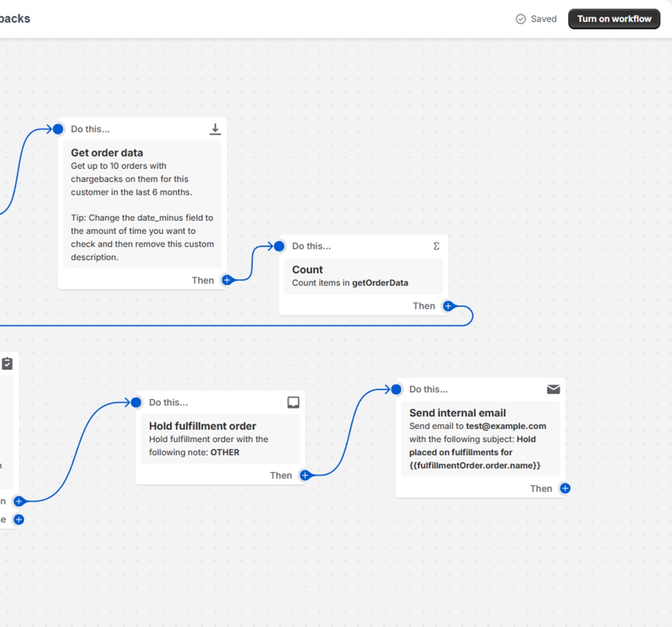Screen dimensions: 672x627
Task: Click the envelope icon on Send internal email
Action: (553, 389)
